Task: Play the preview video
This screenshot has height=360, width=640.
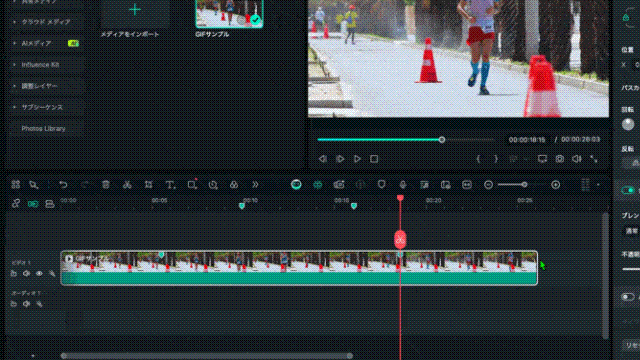Action: coord(358,159)
